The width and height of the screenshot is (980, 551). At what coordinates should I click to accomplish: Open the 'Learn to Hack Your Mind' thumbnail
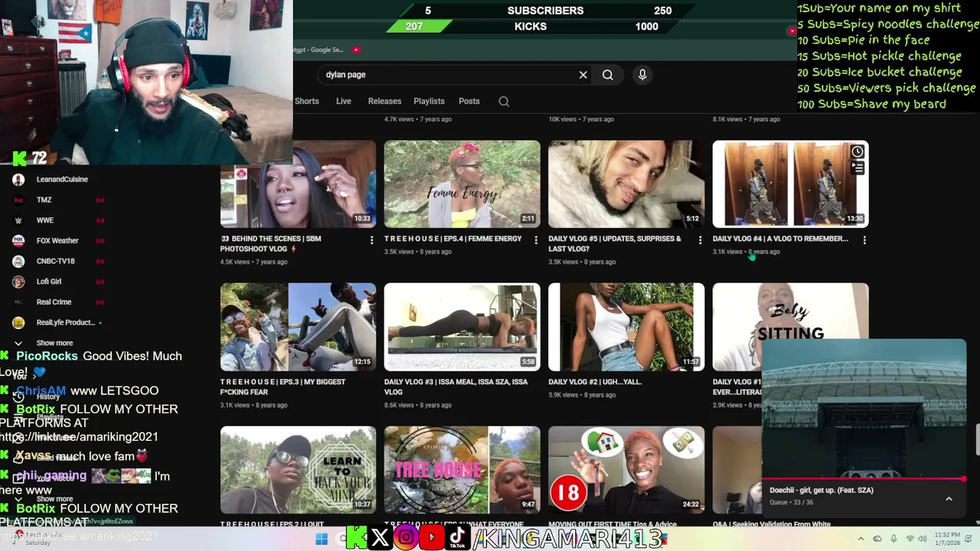click(x=298, y=470)
